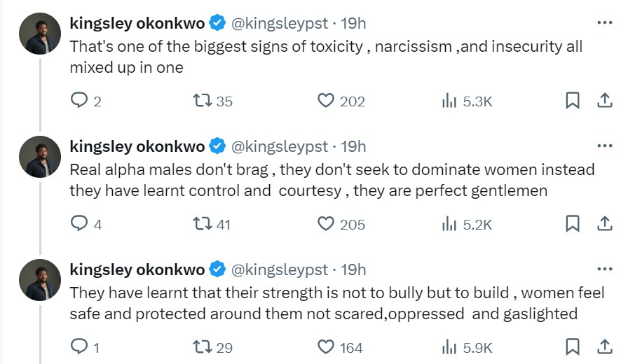621x364 pixels.
Task: Reply to the 'strength is not to bully' tweet
Action: pyautogui.click(x=79, y=347)
